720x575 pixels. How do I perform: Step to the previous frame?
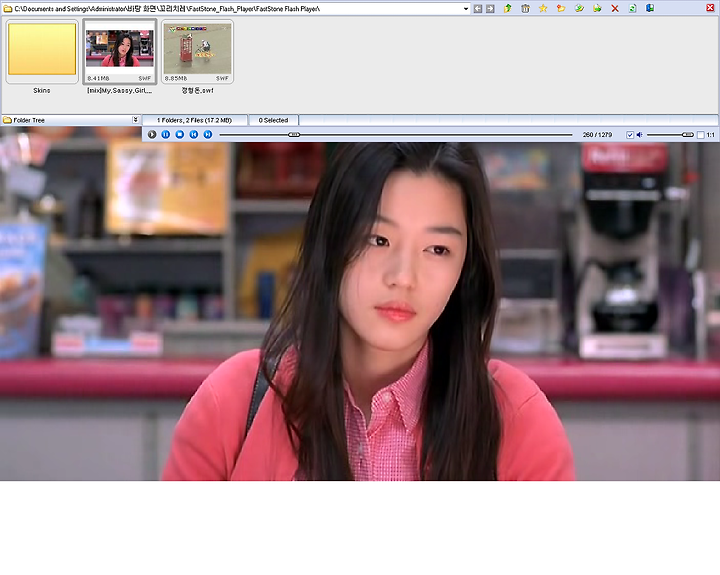pyautogui.click(x=194, y=135)
